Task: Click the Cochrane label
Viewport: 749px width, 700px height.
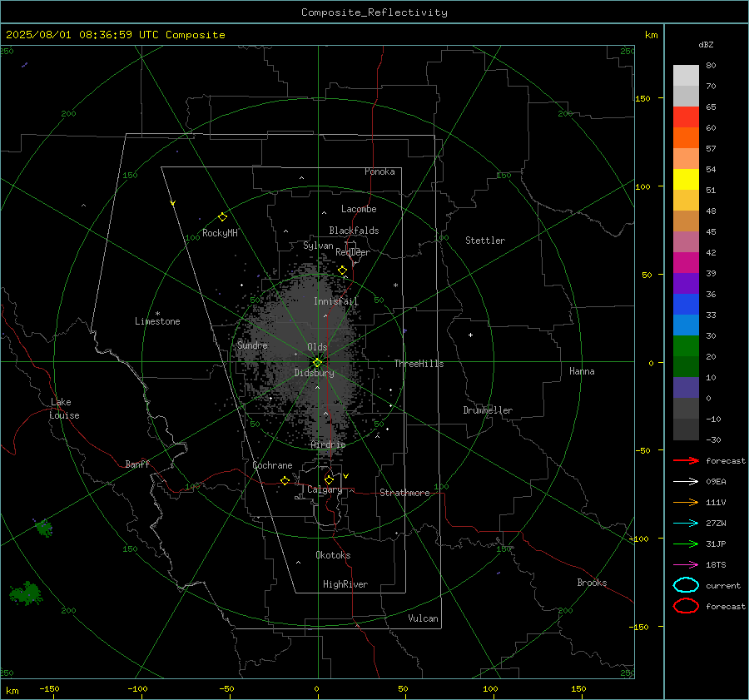Action: pyautogui.click(x=272, y=465)
